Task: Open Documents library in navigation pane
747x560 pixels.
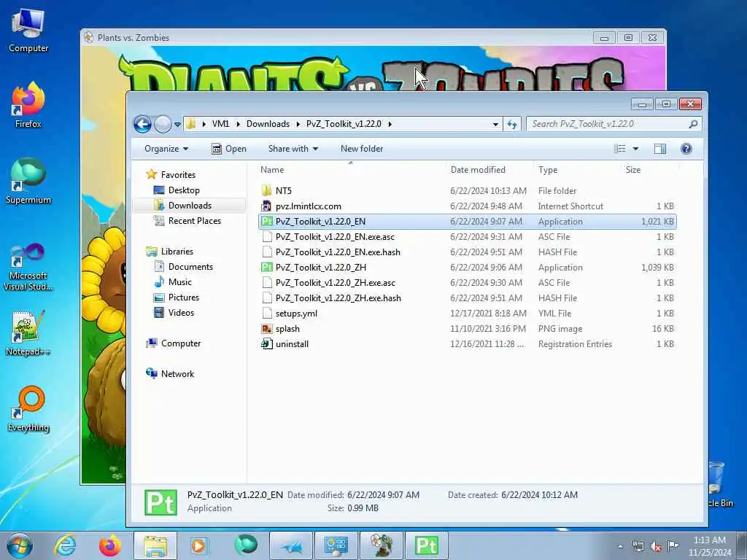Action: coord(190,267)
